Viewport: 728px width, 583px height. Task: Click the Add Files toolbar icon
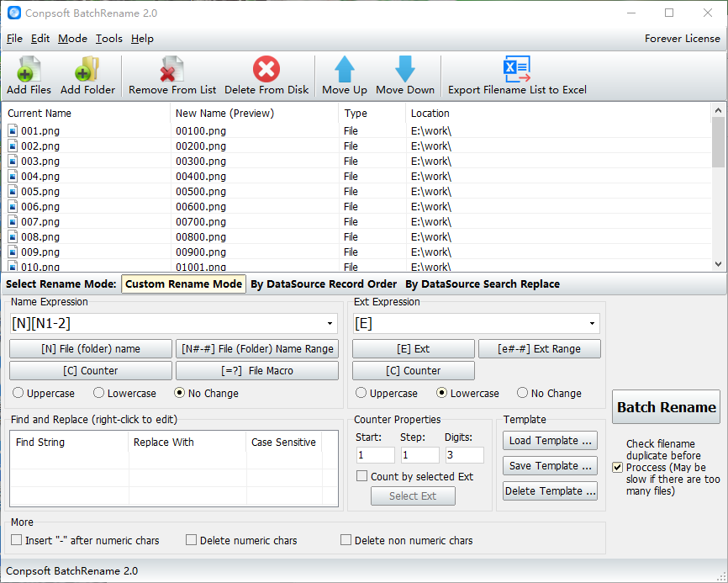(29, 70)
